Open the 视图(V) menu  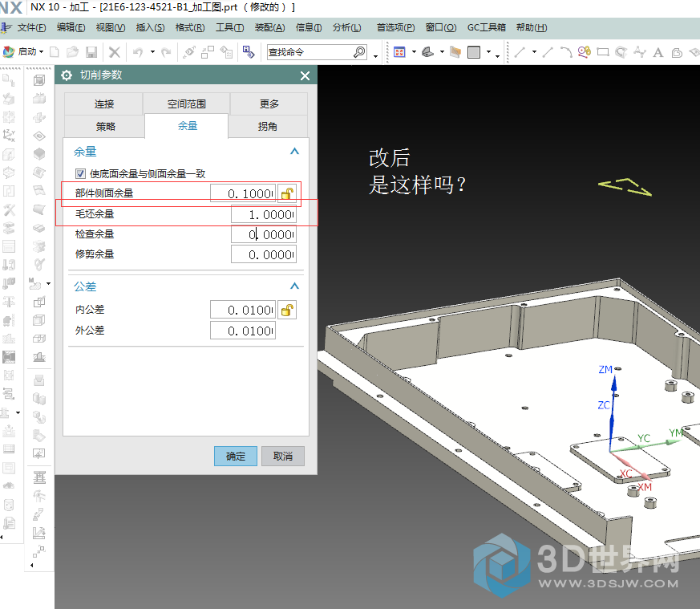(x=111, y=28)
